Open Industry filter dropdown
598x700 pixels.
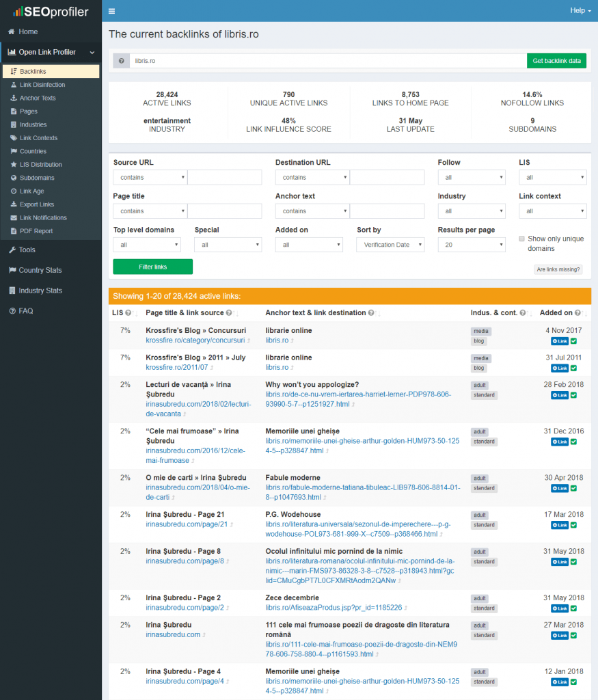point(472,211)
